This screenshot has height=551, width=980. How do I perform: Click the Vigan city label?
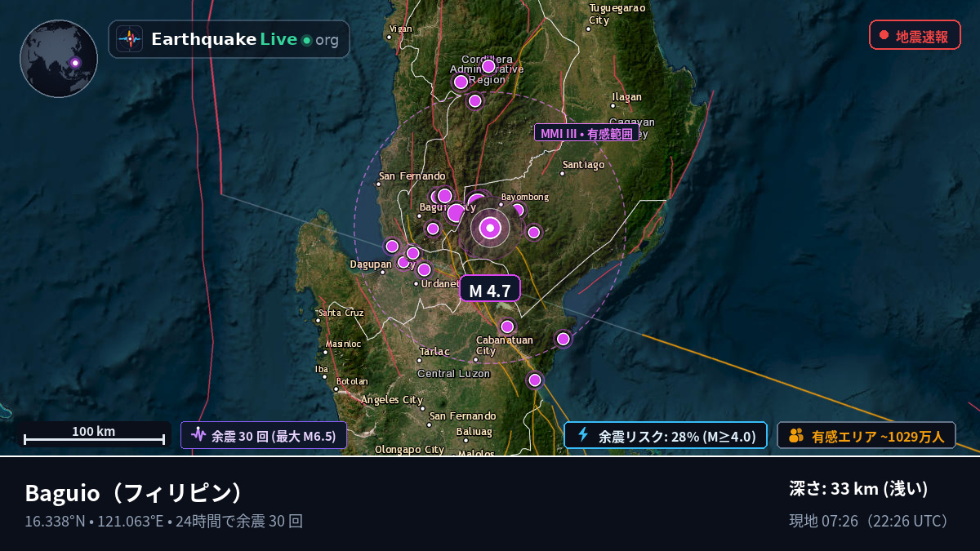point(401,29)
